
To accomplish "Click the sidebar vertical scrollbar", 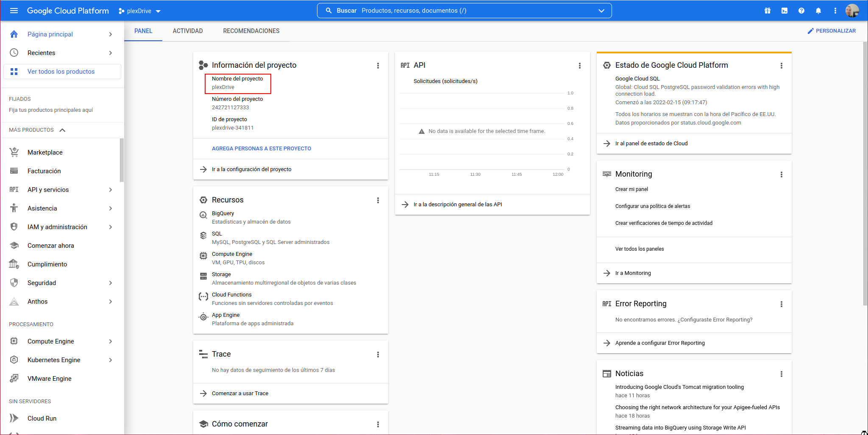I will (122, 160).
